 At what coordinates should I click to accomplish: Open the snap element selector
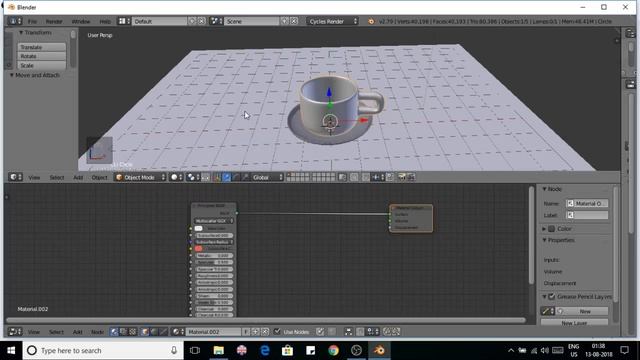[377, 177]
